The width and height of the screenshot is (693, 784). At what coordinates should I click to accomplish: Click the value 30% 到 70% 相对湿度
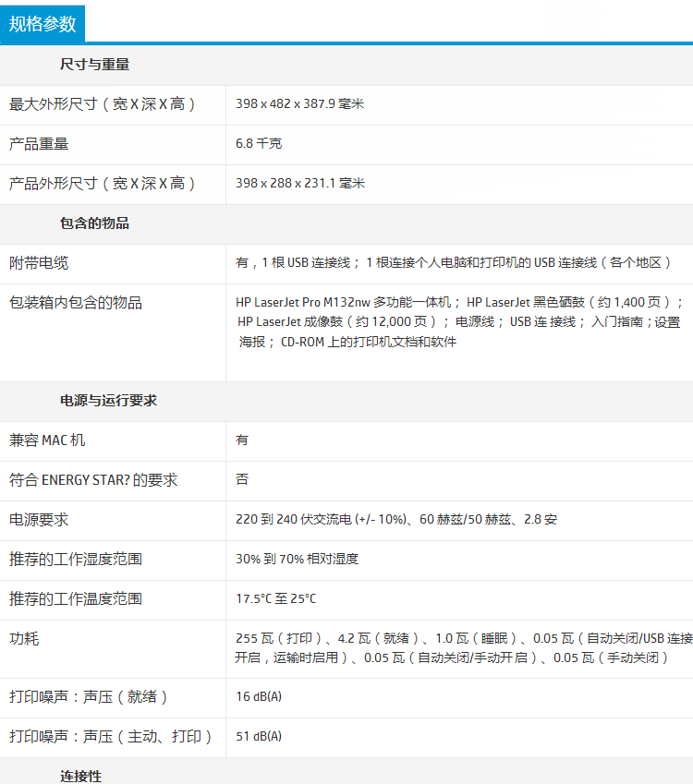point(298,559)
